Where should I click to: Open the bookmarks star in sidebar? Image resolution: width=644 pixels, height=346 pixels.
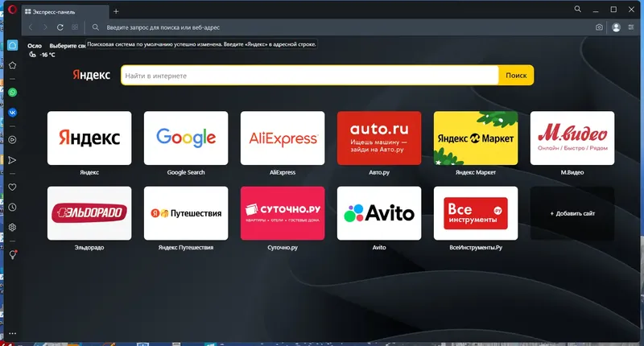12,66
